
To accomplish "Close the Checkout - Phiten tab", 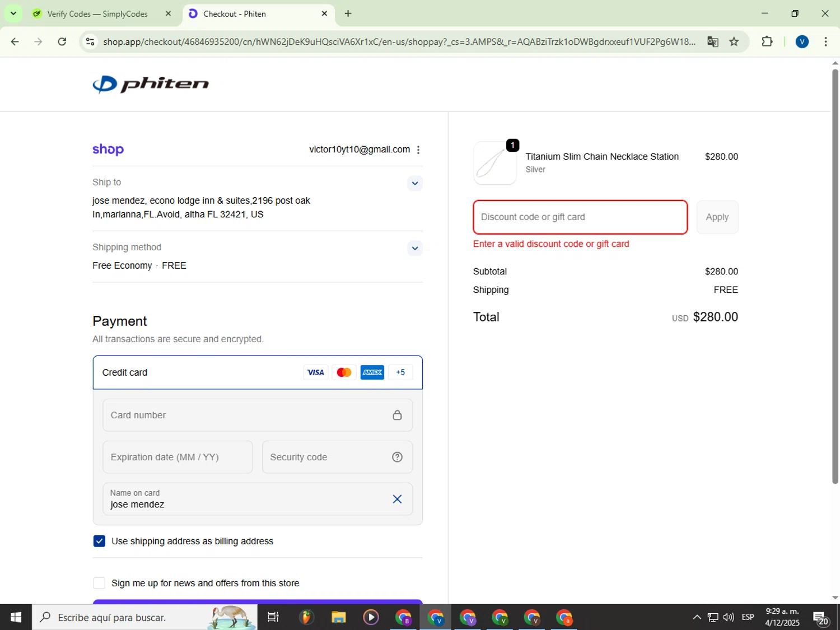I will click(324, 14).
